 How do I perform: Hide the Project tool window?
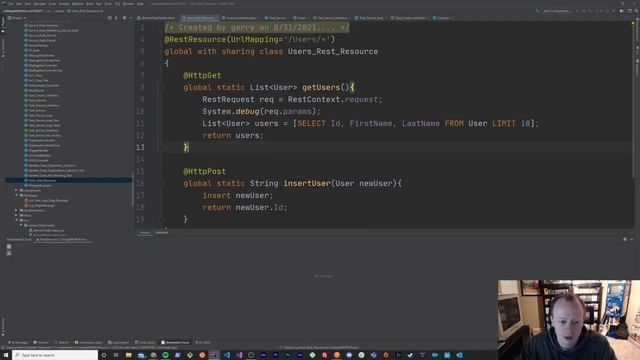(131, 18)
